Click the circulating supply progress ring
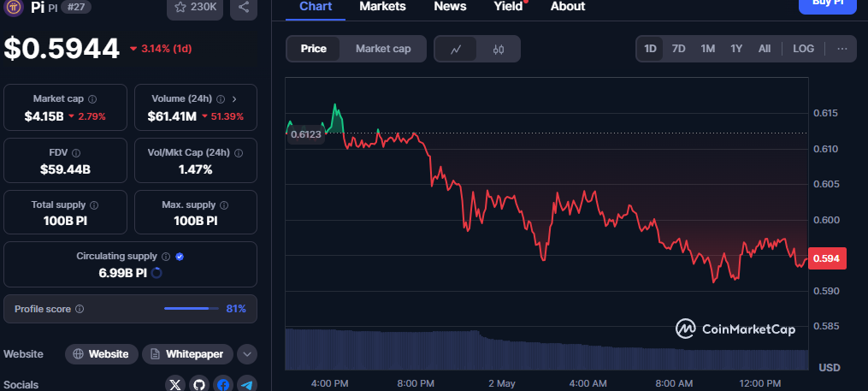868x391 pixels. point(156,273)
